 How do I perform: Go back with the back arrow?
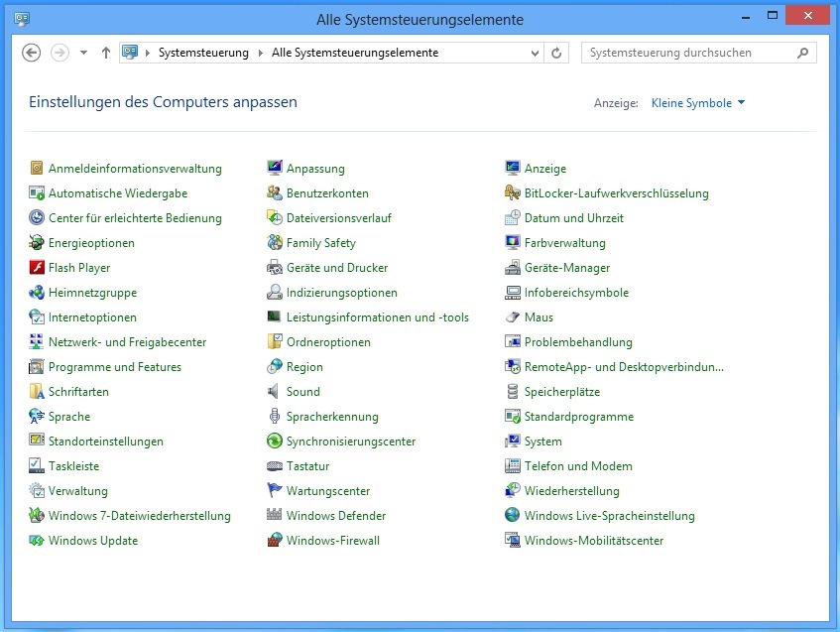[31, 53]
